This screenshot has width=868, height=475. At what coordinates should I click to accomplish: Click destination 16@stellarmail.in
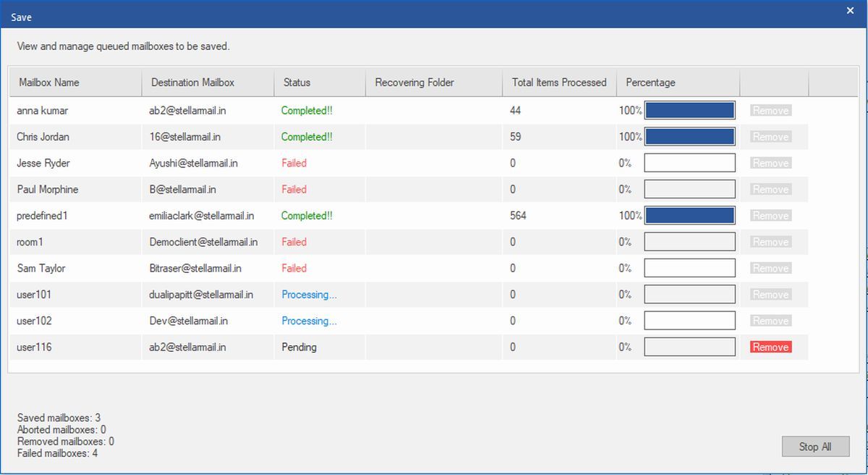[185, 137]
